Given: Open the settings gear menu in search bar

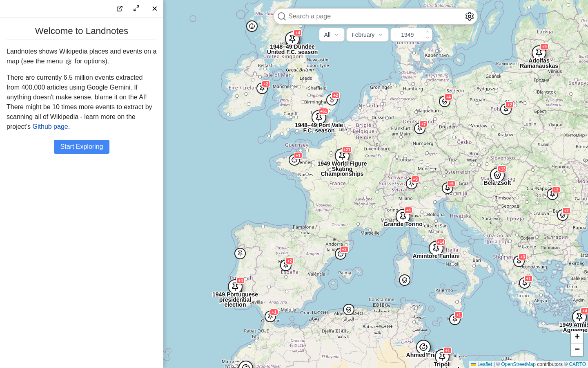Looking at the screenshot, I should coord(470,16).
